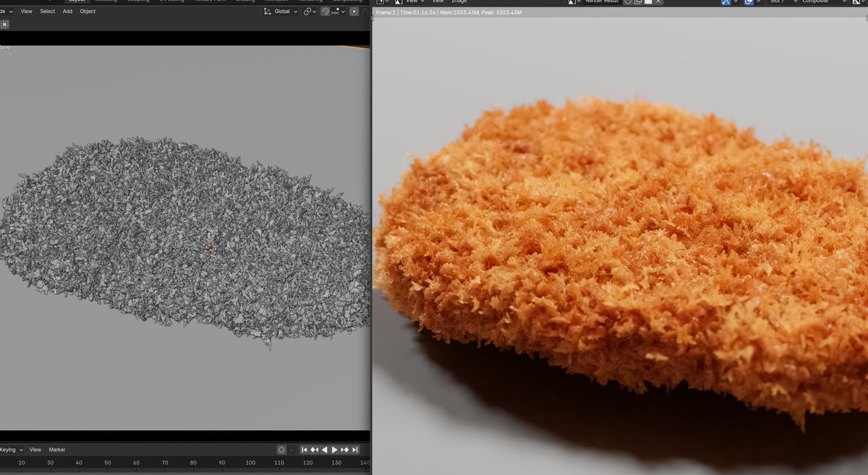Play the animation in reverse
This screenshot has height=475, width=868.
pos(325,450)
